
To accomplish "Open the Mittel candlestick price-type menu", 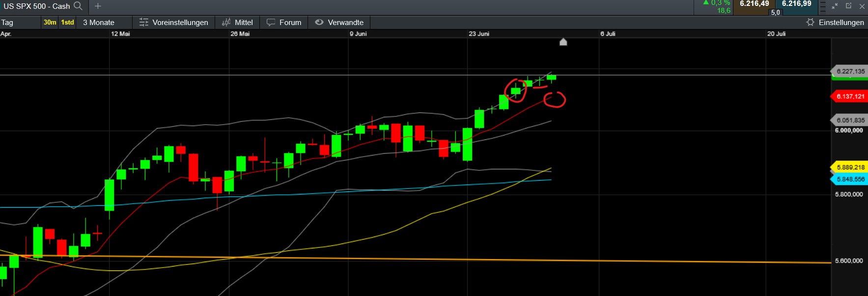I will (237, 22).
